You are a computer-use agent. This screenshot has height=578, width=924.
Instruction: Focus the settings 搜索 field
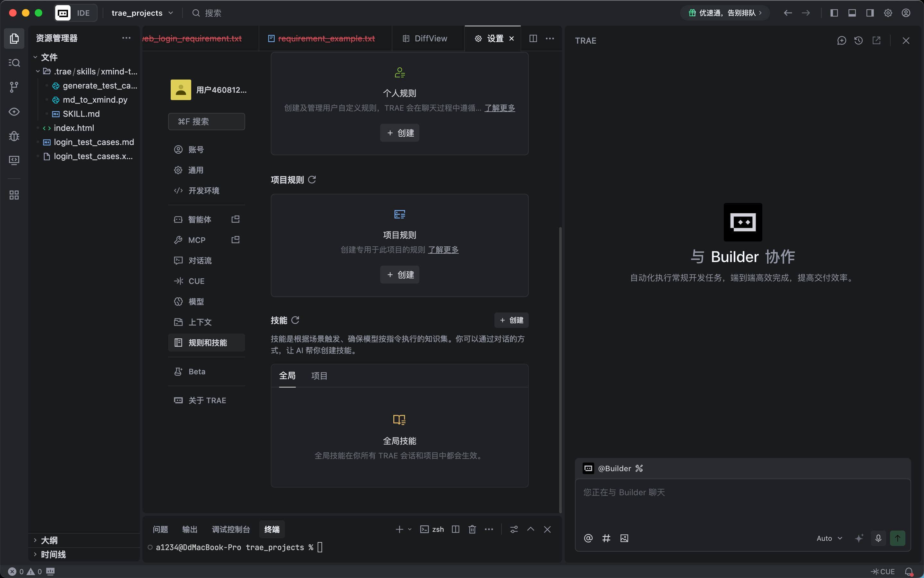[x=206, y=122]
